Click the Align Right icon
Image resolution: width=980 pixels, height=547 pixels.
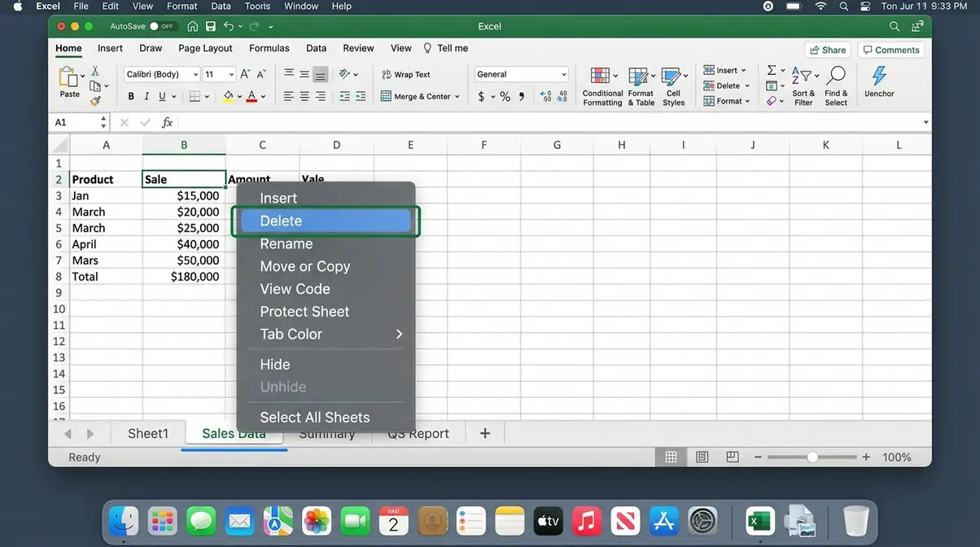[x=321, y=96]
